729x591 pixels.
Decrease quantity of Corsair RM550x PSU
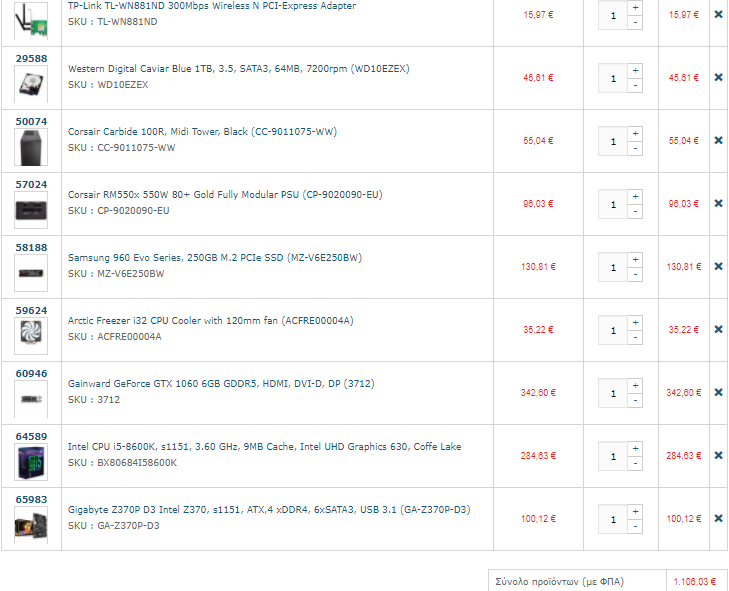635,212
